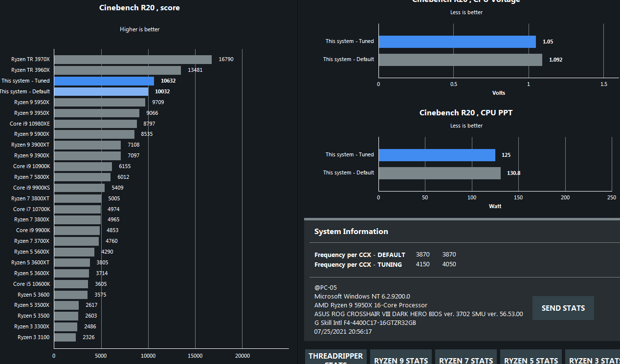The width and height of the screenshot is (620, 364).
Task: Open RYZEN 7 STATS view
Action: click(466, 357)
